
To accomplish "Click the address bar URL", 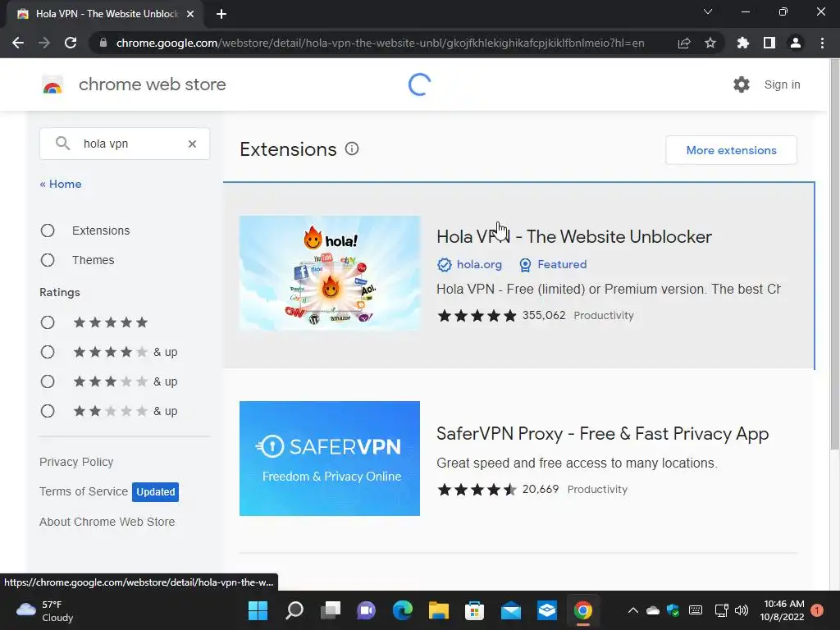I will point(380,43).
